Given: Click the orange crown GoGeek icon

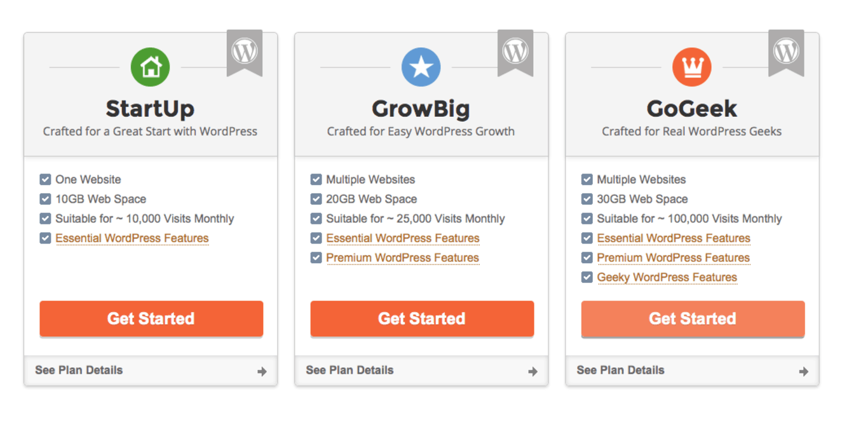Looking at the screenshot, I should point(692,67).
